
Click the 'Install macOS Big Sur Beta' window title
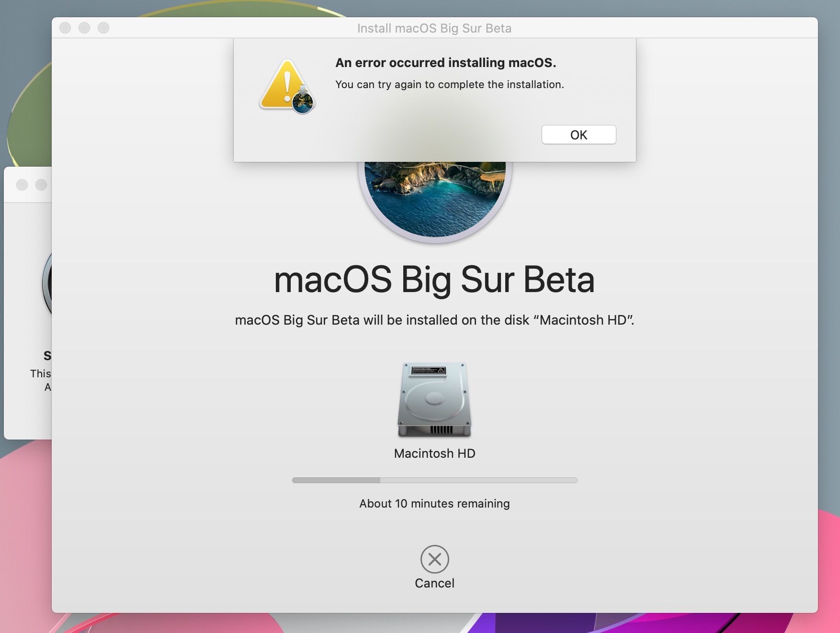434,28
